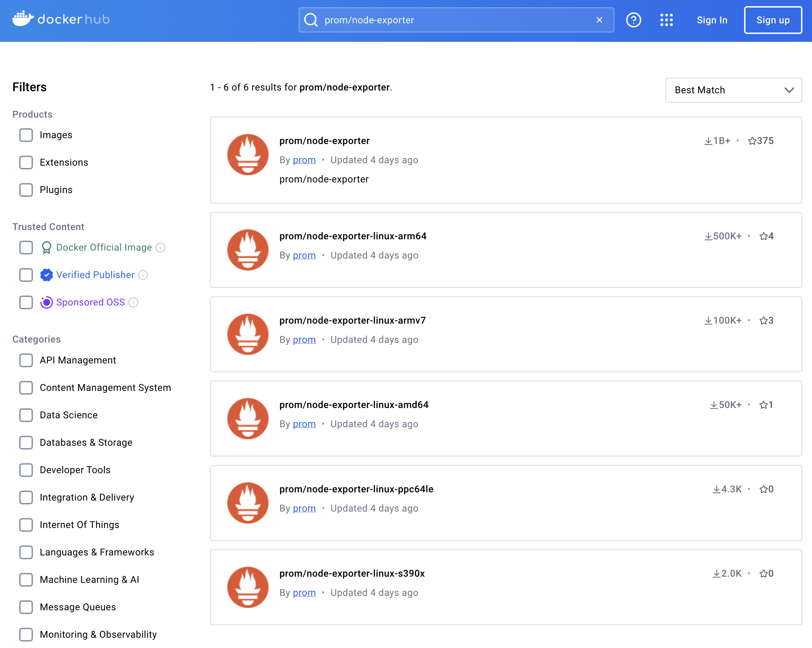Open the apps grid menu icon
The height and width of the screenshot is (648, 812).
pos(666,20)
